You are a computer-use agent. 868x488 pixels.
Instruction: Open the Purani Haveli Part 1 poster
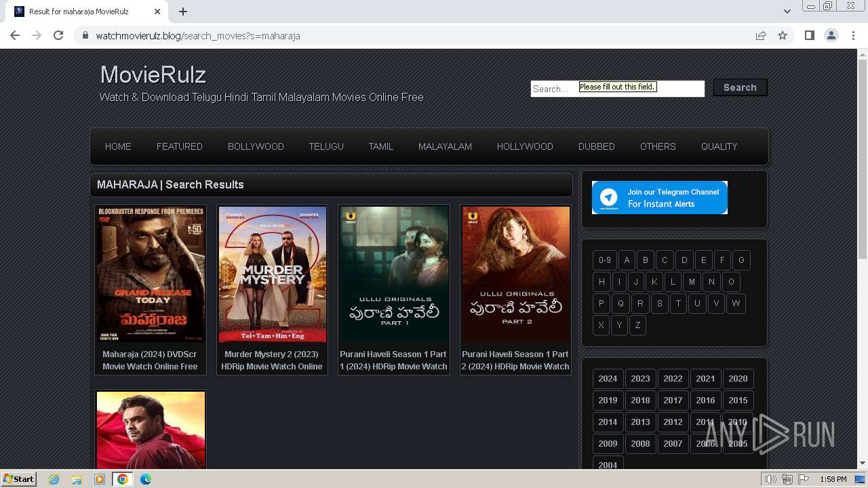click(x=393, y=274)
